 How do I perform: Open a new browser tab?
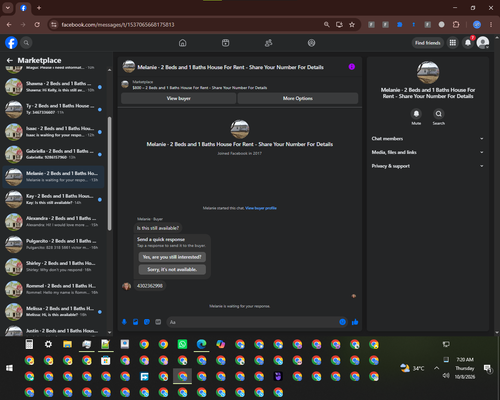pyautogui.click(x=39, y=8)
